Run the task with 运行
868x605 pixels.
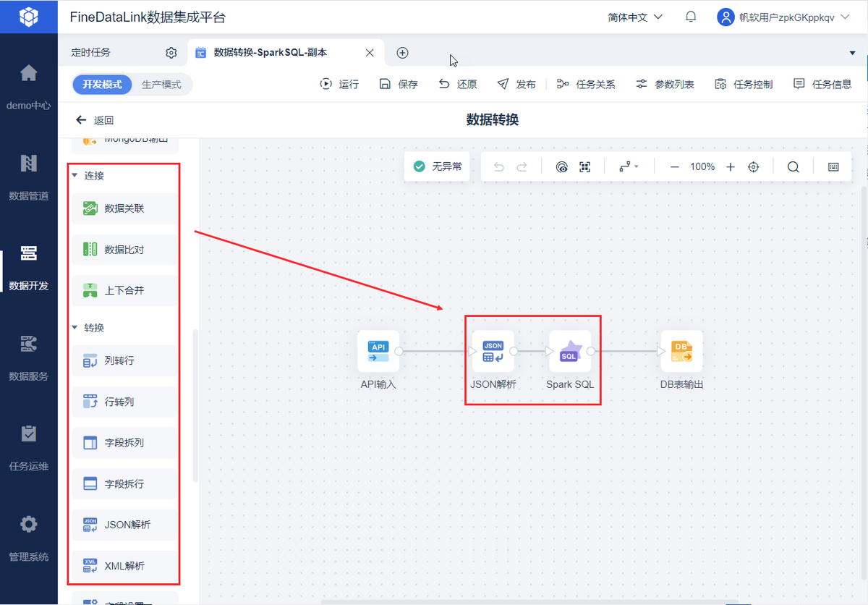pyautogui.click(x=339, y=85)
